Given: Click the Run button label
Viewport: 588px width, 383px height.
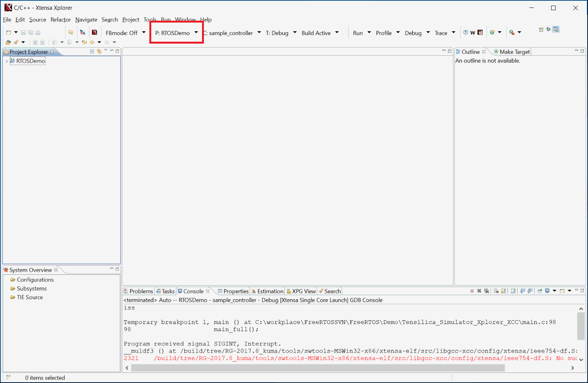Looking at the screenshot, I should [358, 33].
